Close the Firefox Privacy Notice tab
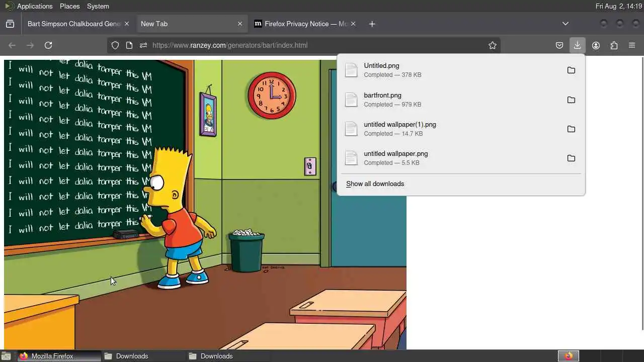The image size is (644, 362). tap(353, 24)
